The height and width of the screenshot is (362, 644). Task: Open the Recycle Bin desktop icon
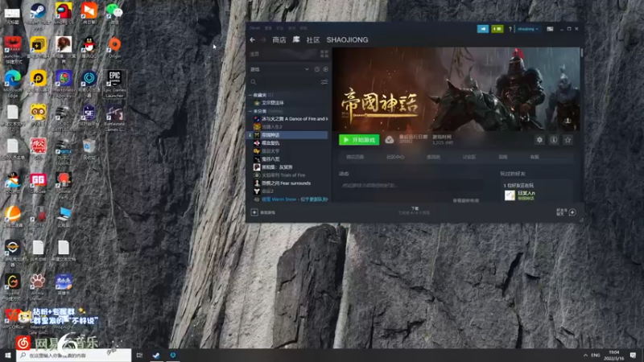pos(89,150)
